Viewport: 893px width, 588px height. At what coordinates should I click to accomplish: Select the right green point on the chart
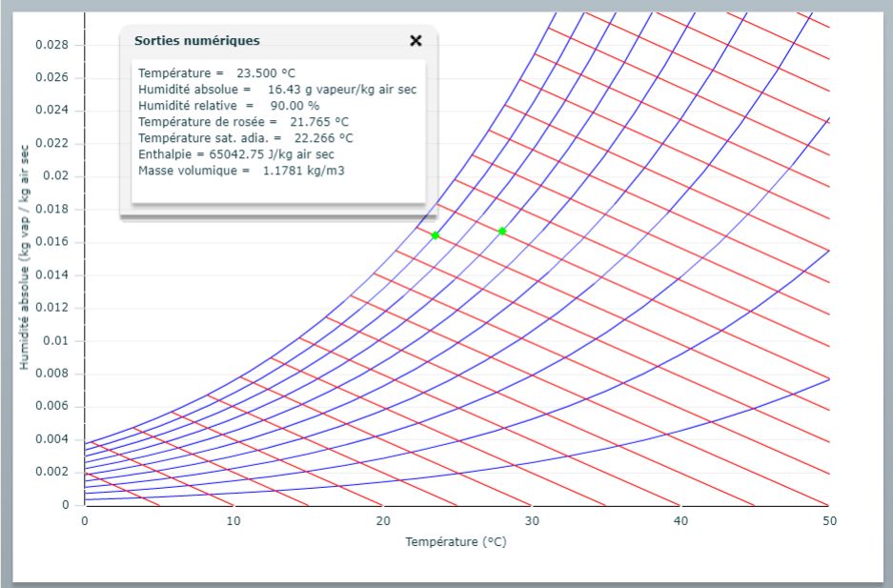tap(502, 231)
